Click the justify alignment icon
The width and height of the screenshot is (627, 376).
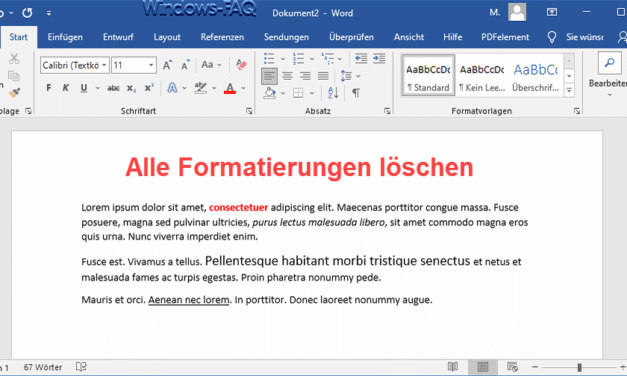click(x=323, y=76)
